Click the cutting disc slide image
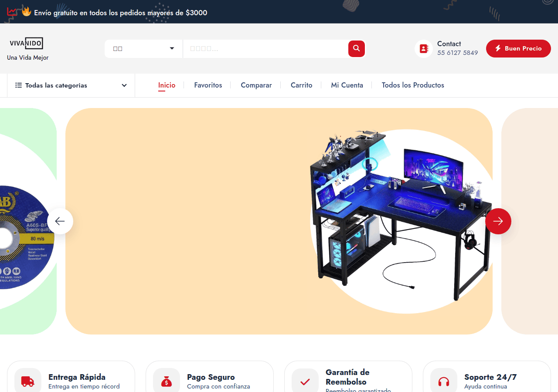558x392 pixels. [x=26, y=237]
